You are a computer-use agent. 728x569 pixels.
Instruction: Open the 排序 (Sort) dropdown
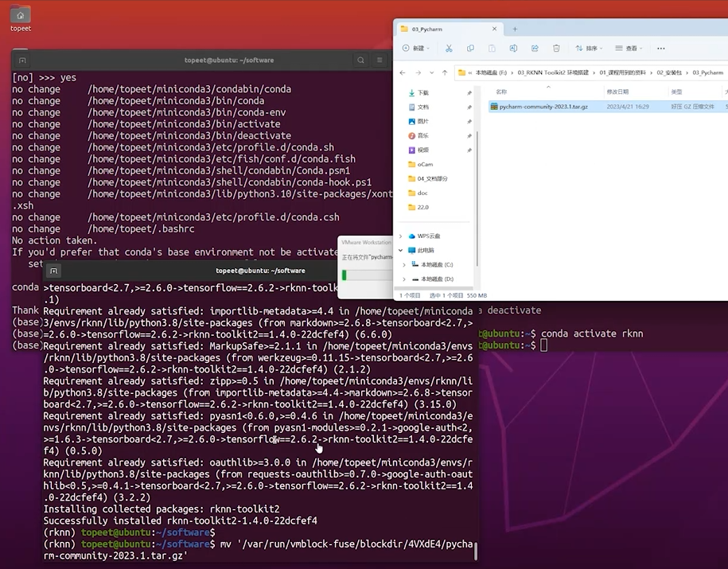click(x=589, y=49)
